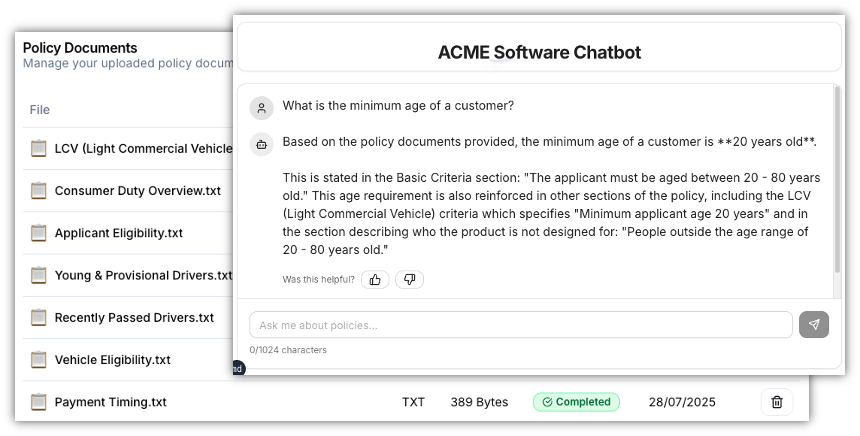Click the TXT type cell for Payment Timing

tap(413, 402)
